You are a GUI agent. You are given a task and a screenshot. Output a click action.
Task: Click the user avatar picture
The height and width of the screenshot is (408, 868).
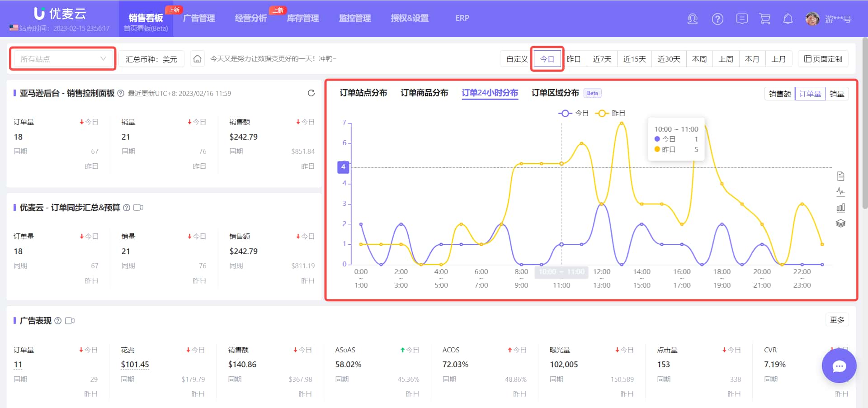point(812,19)
